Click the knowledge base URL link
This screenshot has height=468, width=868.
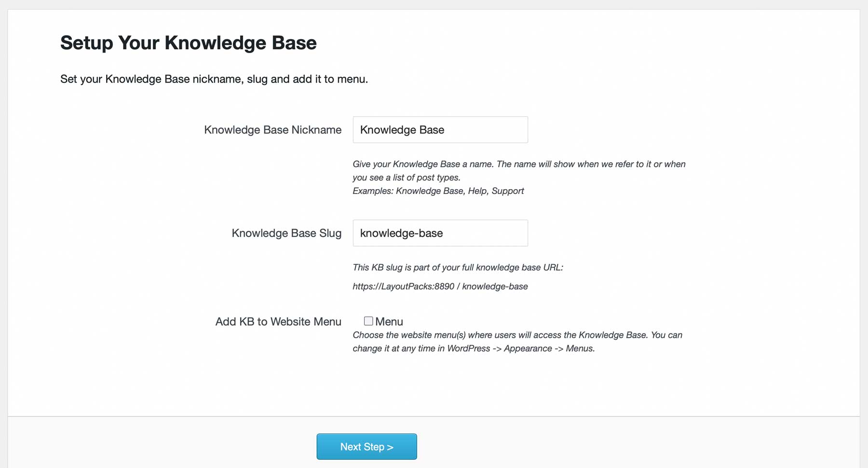[x=440, y=286]
